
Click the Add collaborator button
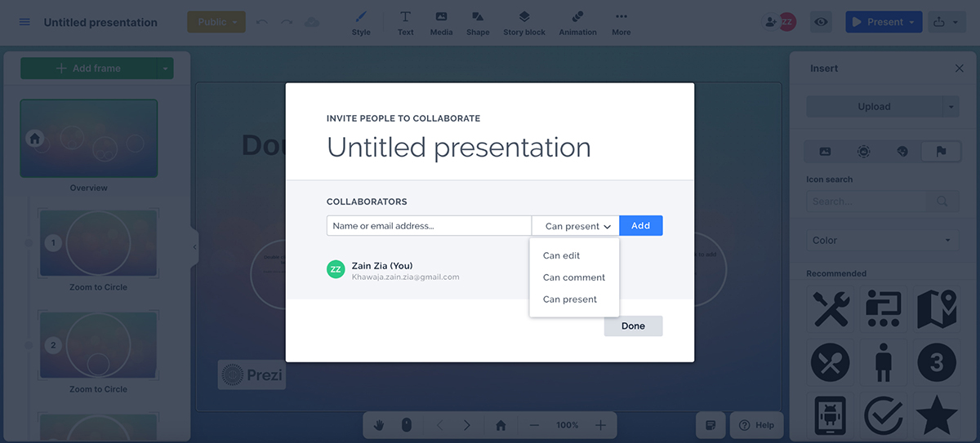641,226
